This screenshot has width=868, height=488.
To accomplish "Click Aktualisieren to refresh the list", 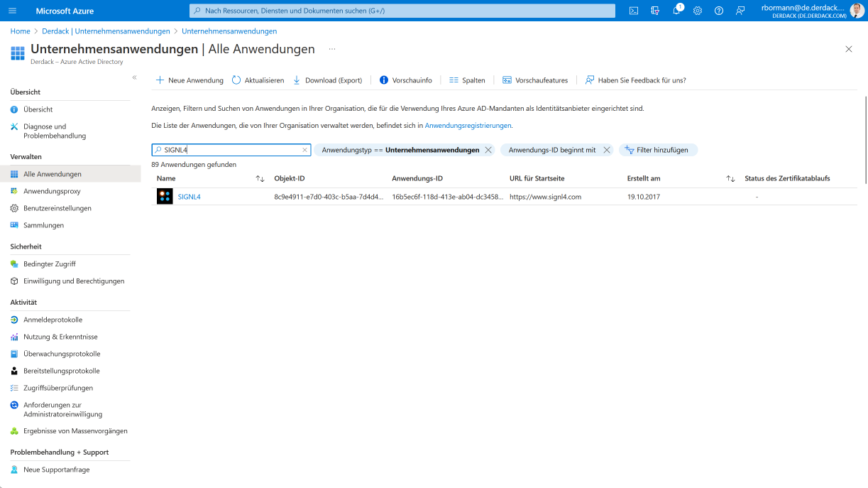I will click(258, 80).
